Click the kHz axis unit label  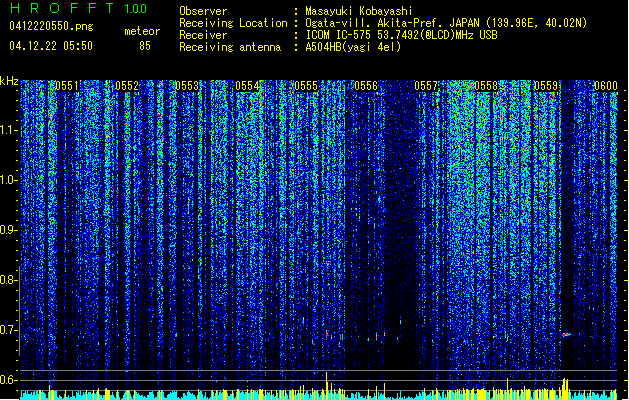[9, 81]
